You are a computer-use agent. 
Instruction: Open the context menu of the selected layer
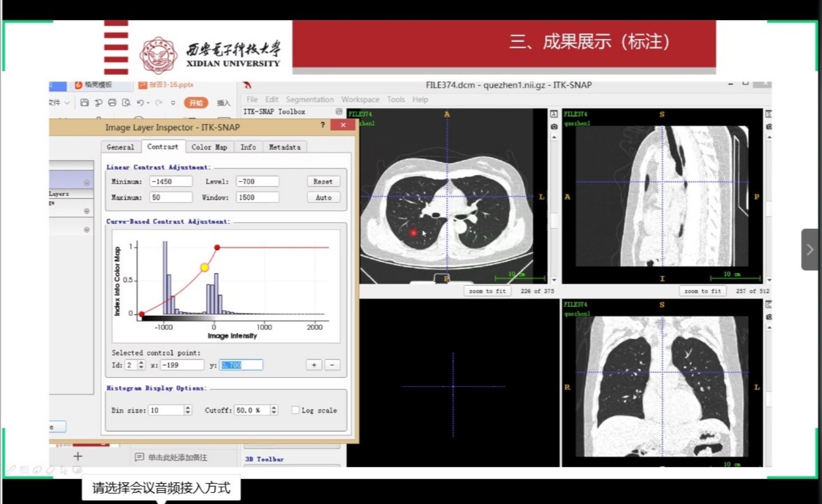tap(86, 183)
